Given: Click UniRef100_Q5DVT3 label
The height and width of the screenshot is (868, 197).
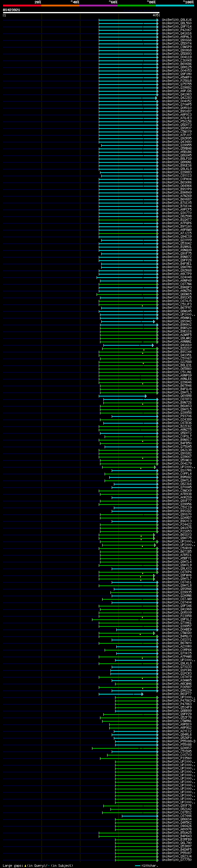Looking at the screenshot, I should 177,125.
